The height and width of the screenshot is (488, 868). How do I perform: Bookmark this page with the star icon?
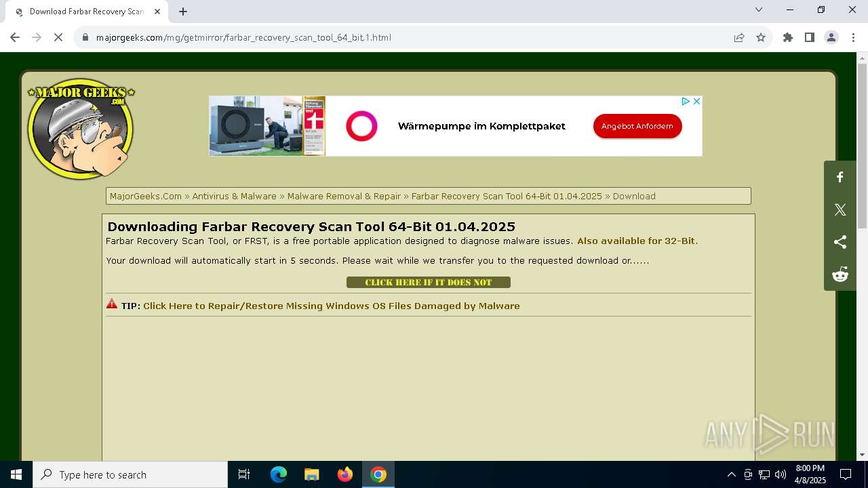(x=761, y=37)
